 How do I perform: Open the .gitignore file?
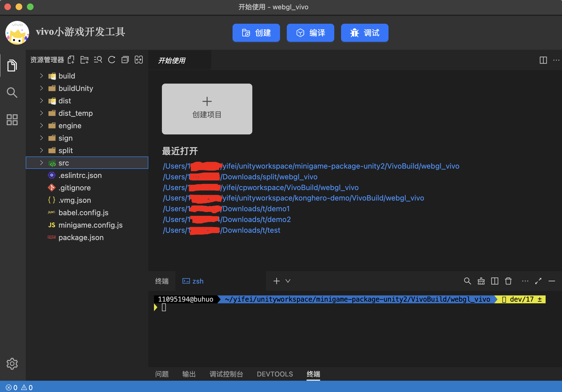(x=87, y=188)
